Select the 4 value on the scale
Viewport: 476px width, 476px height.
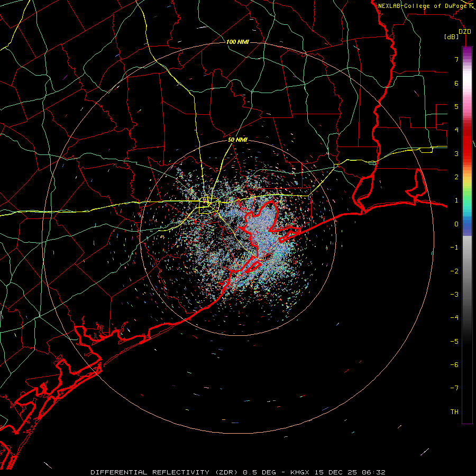(x=456, y=130)
